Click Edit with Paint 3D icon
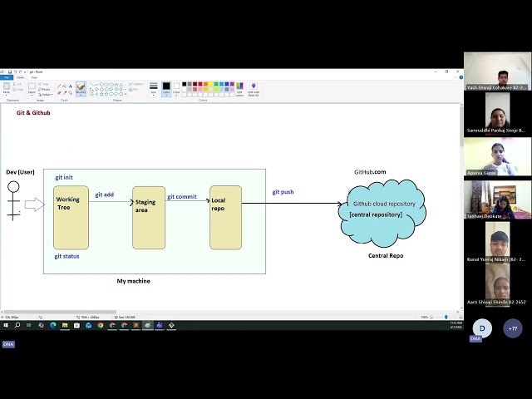 click(254, 90)
